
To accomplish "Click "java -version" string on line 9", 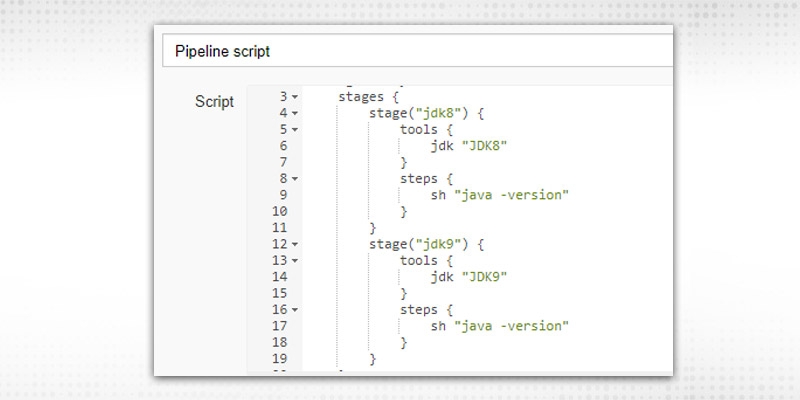I will pyautogui.click(x=511, y=195).
